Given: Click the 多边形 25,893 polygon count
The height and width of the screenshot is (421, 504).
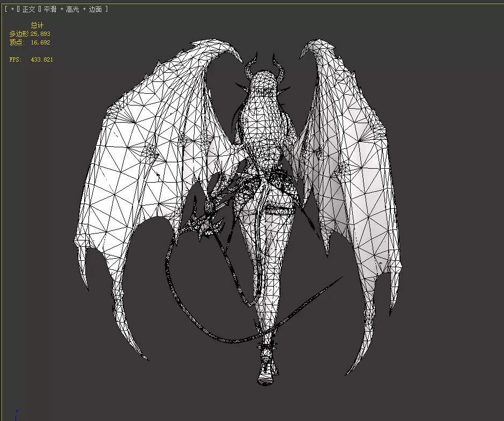Looking at the screenshot, I should click(x=29, y=34).
